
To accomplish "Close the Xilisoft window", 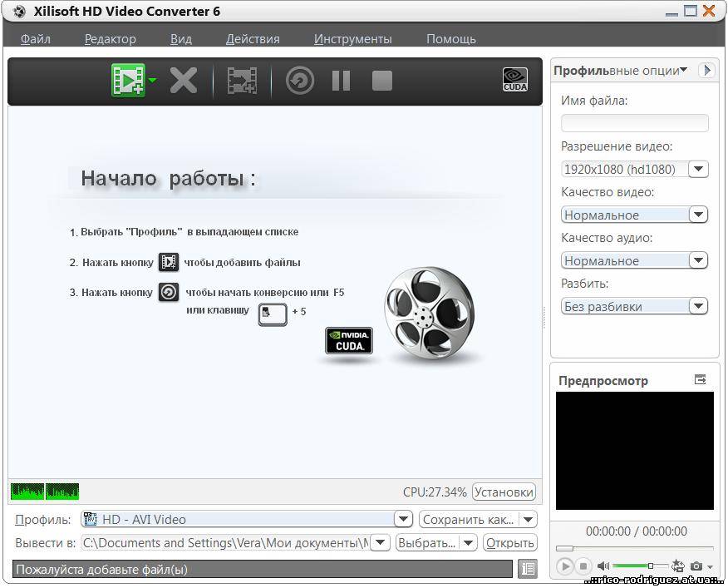I will (709, 10).
